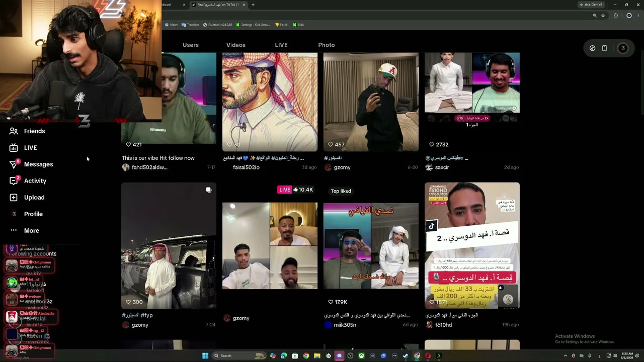Switch to the LIVE search tab
The width and height of the screenshot is (644, 362).
point(281,45)
